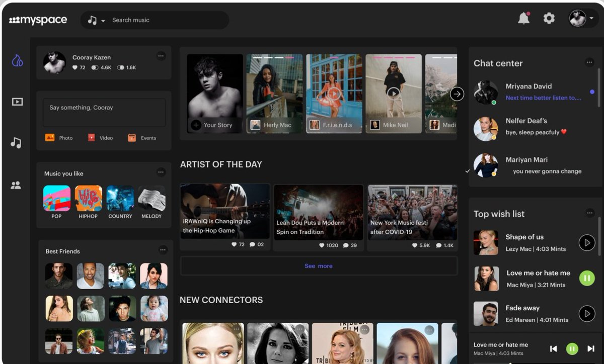The width and height of the screenshot is (604, 364).
Task: Open chat with Mriyana David
Action: tap(534, 92)
